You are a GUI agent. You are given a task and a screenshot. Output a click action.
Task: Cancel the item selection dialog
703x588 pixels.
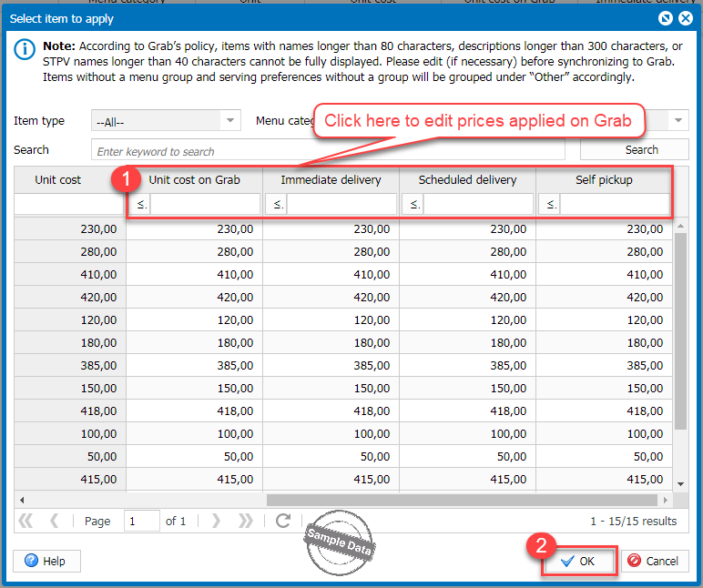point(654,561)
